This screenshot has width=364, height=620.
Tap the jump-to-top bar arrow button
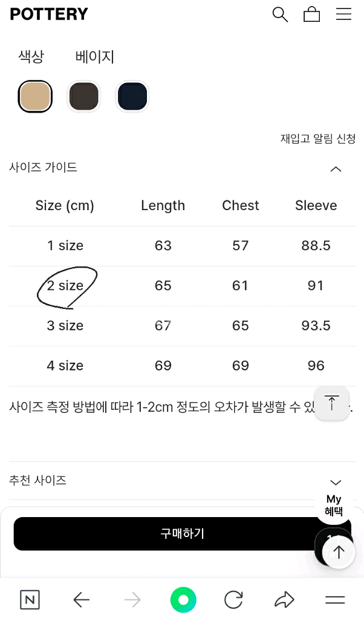(332, 403)
